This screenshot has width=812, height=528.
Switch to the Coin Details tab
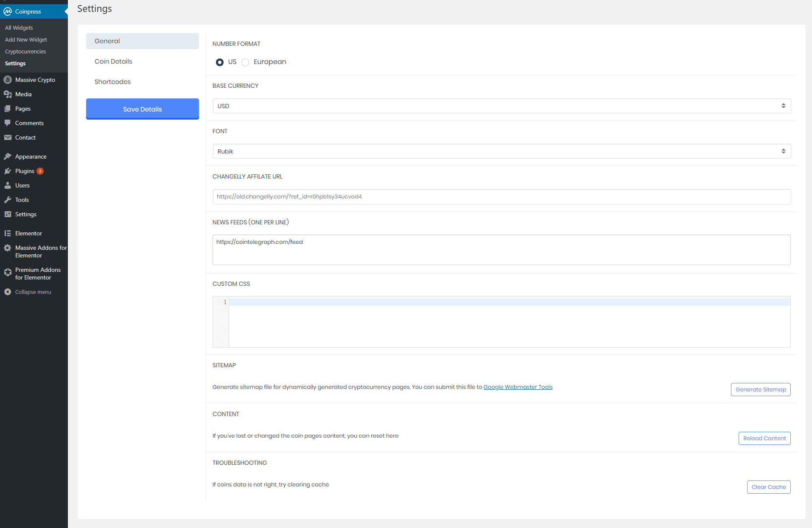(143, 61)
